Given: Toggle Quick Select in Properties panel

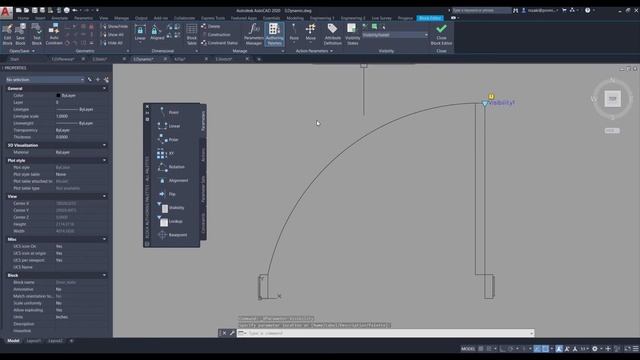Looking at the screenshot, I should pos(106,80).
